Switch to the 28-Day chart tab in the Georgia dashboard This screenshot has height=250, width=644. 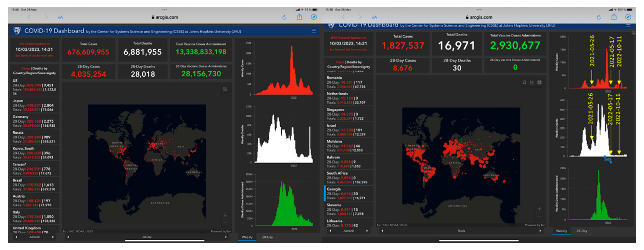(581, 231)
